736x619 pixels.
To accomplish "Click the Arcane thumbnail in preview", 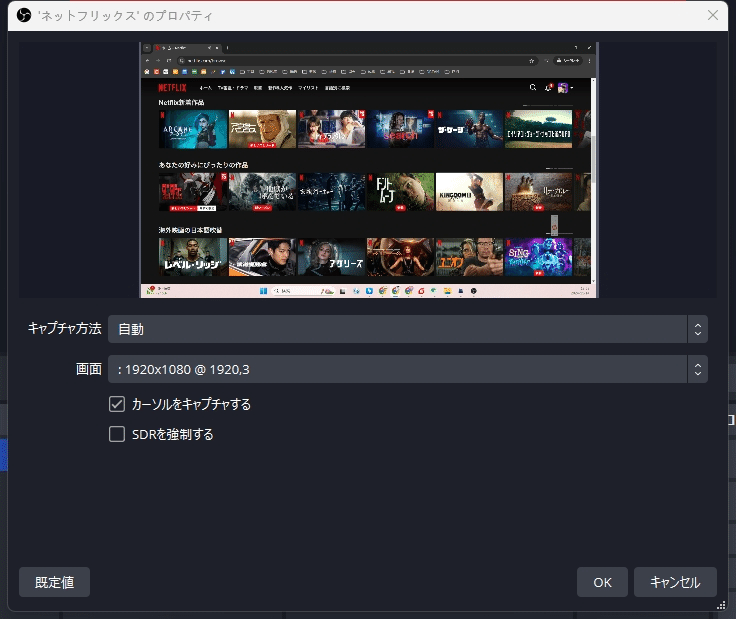I will pyautogui.click(x=193, y=129).
